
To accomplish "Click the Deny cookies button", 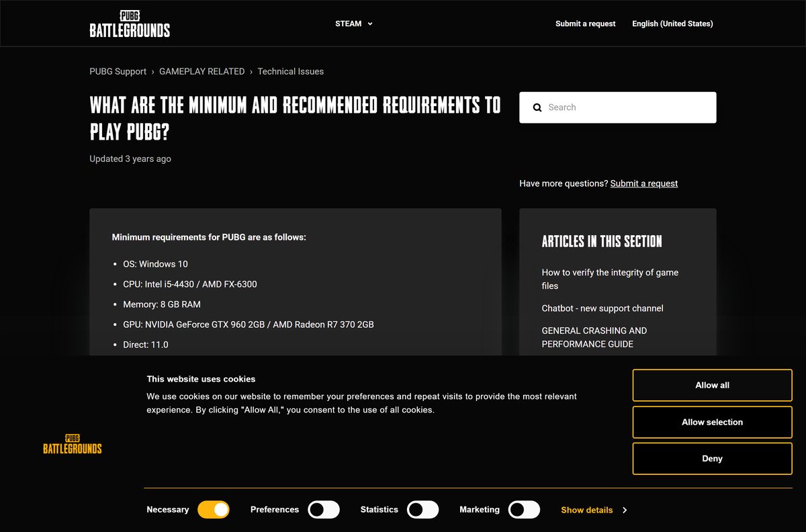I will pos(712,458).
